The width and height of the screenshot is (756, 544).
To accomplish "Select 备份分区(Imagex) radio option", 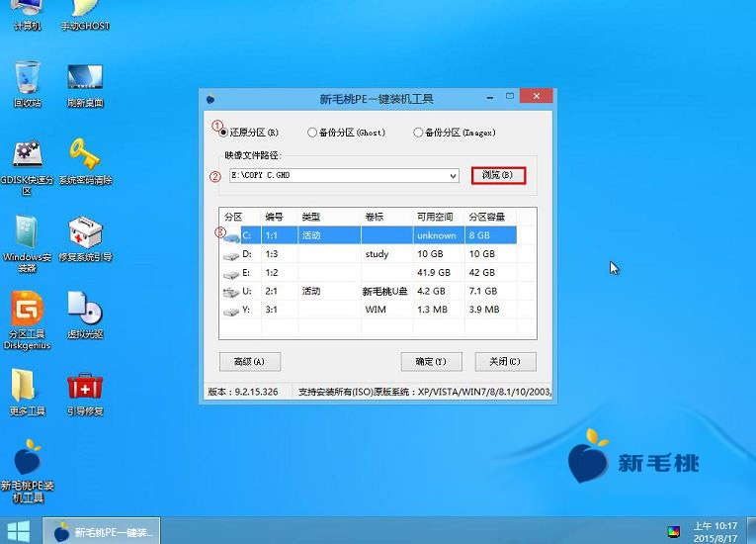I will 455,133.
